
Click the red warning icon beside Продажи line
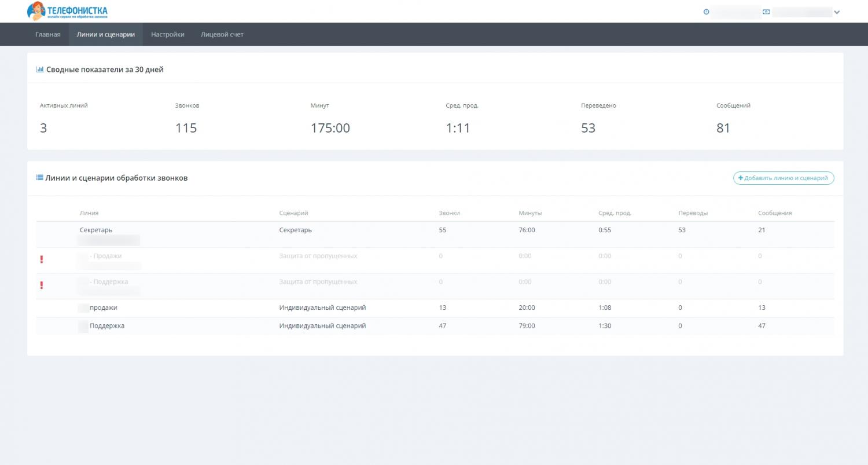tap(41, 259)
